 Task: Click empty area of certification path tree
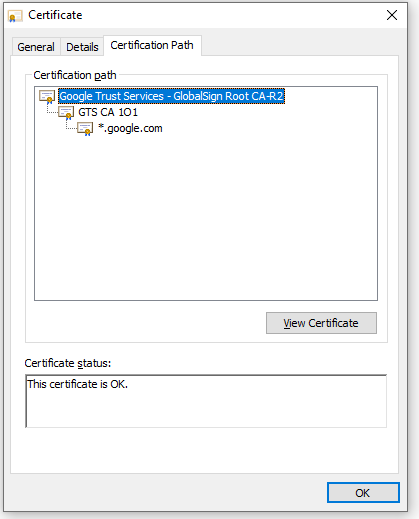pyautogui.click(x=206, y=217)
